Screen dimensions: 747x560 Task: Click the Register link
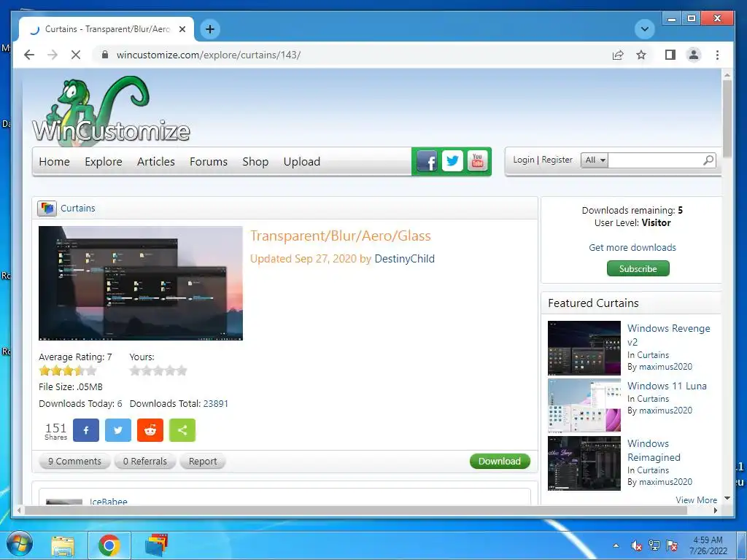557,160
